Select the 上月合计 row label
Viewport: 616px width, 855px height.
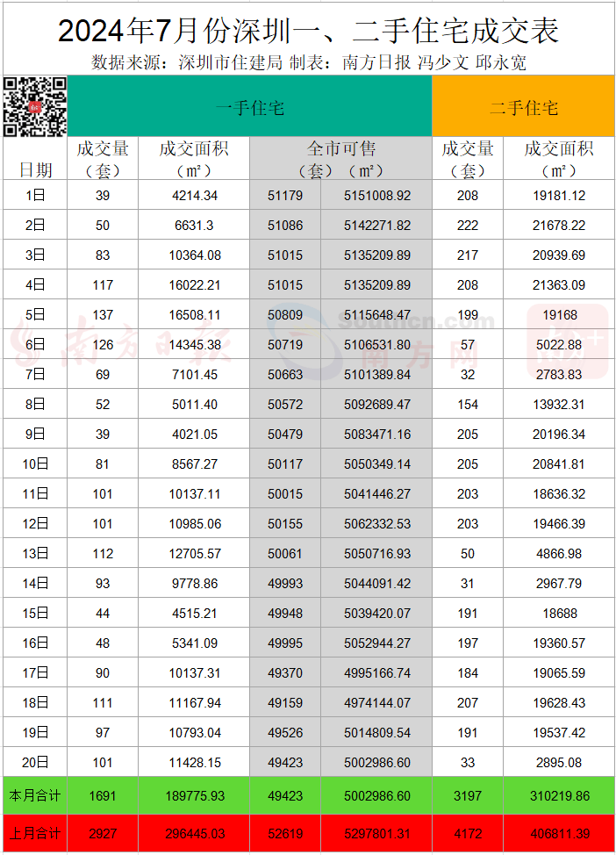35,833
